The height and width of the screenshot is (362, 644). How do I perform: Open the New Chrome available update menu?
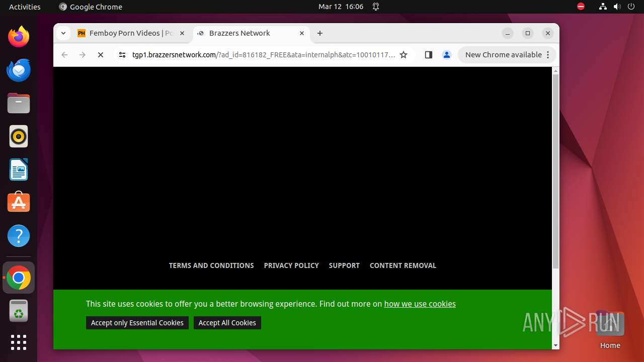[x=507, y=55]
